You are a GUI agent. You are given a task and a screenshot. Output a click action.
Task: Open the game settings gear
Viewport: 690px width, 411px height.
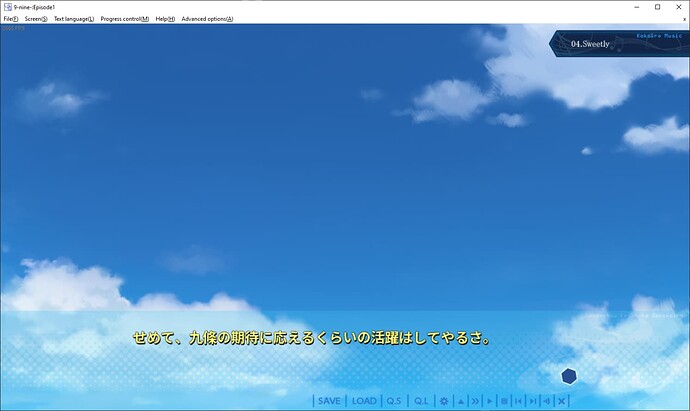tap(444, 401)
